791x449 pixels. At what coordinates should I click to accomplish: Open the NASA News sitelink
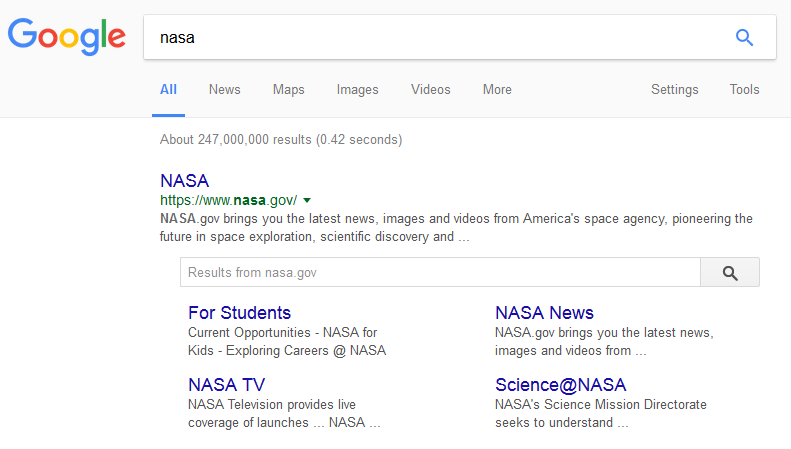coord(544,313)
